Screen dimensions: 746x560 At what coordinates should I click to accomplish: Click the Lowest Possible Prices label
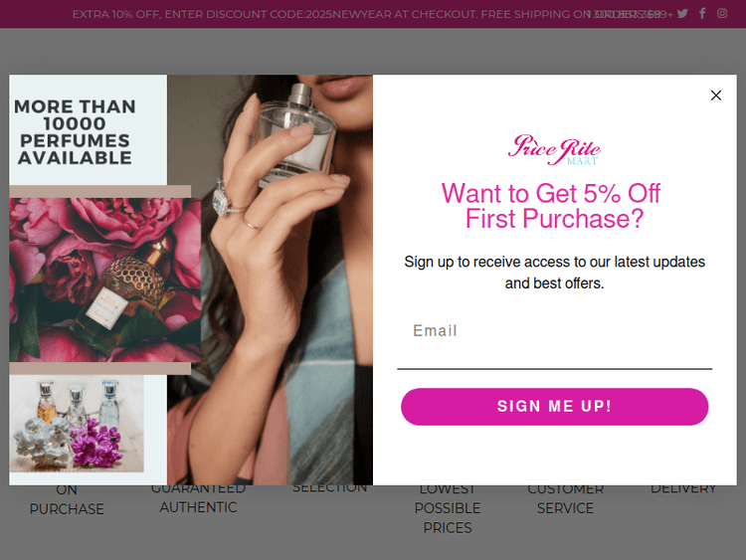(x=448, y=508)
